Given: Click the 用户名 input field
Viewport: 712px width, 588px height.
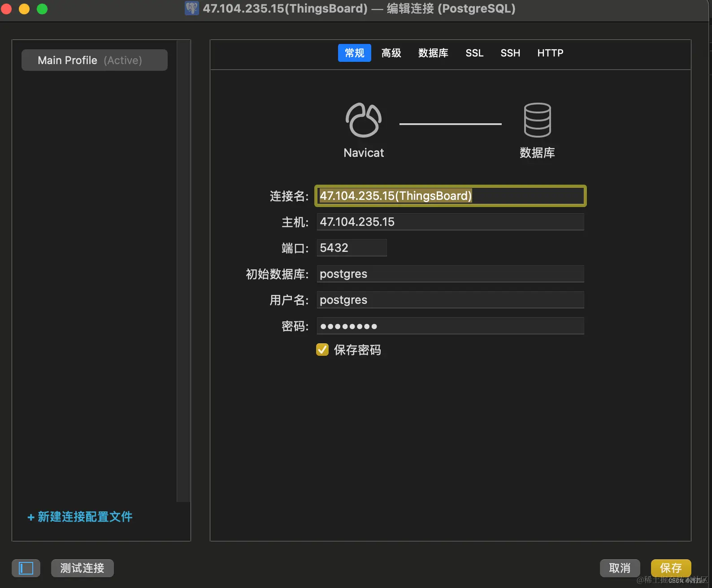Looking at the screenshot, I should click(x=451, y=300).
